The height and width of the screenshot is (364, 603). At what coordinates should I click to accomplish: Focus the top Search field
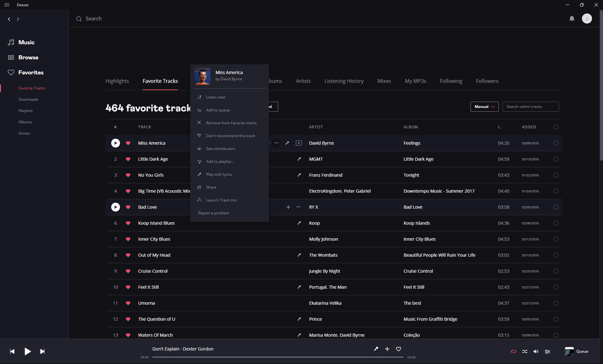93,18
